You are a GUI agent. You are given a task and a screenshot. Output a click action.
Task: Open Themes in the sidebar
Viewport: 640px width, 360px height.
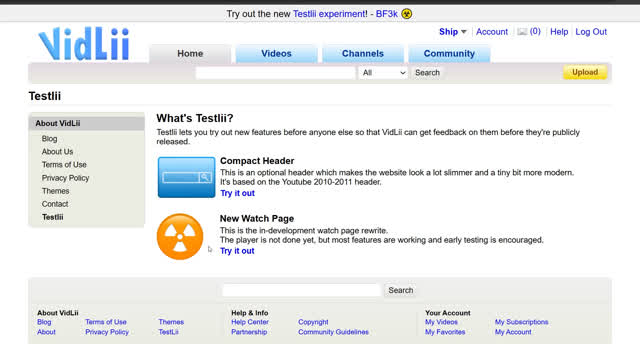[56, 191]
